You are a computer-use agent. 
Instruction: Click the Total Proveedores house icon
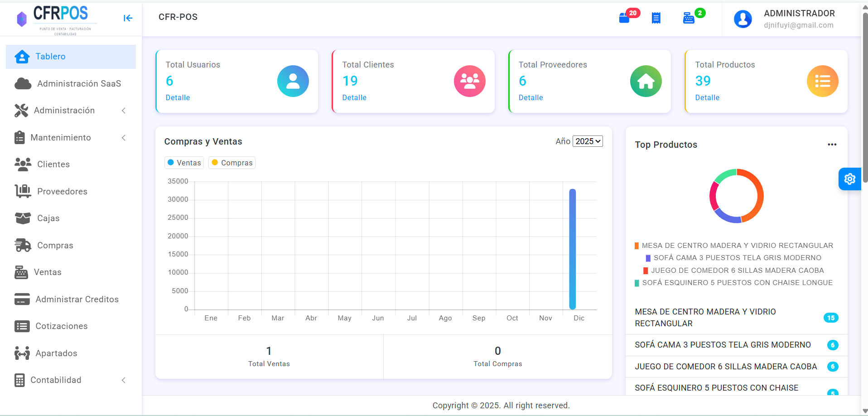click(x=646, y=81)
